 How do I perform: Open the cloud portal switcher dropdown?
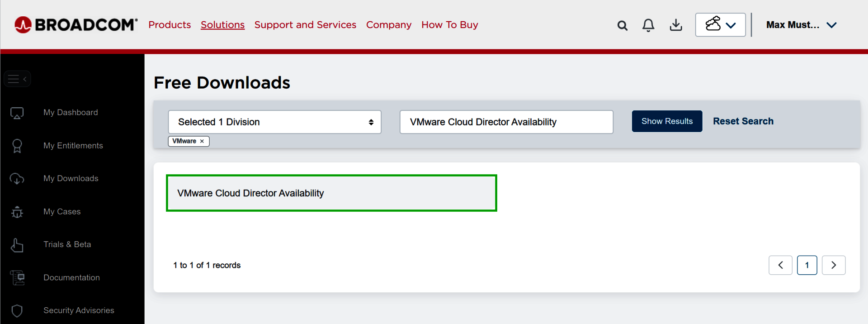point(720,25)
